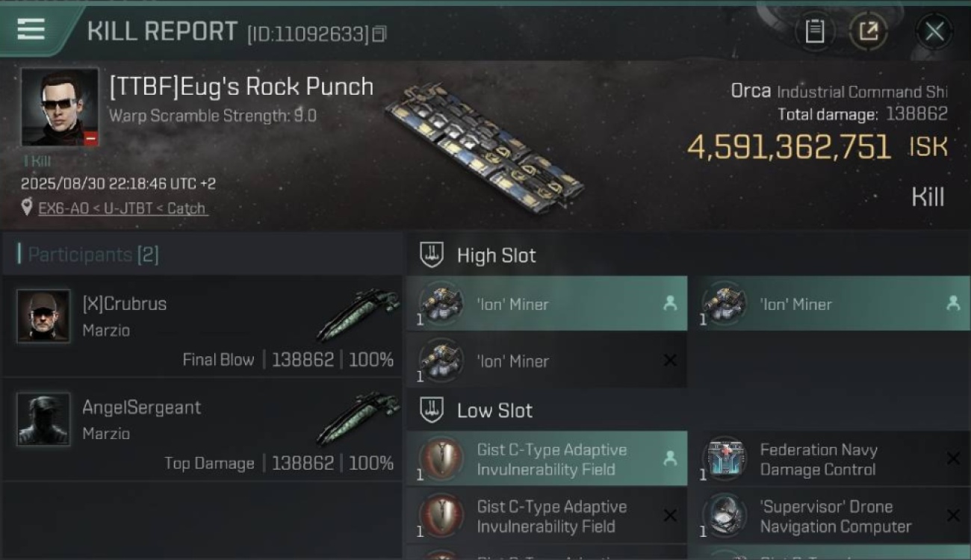Open the EX6-AO < U-JTBT < Catch location link
Image resolution: width=971 pixels, height=560 pixels.
122,208
